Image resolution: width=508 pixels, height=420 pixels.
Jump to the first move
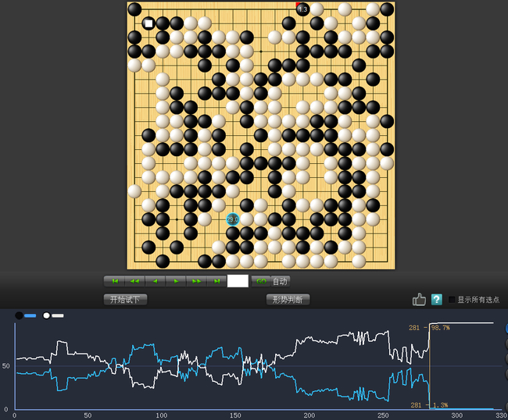point(114,281)
